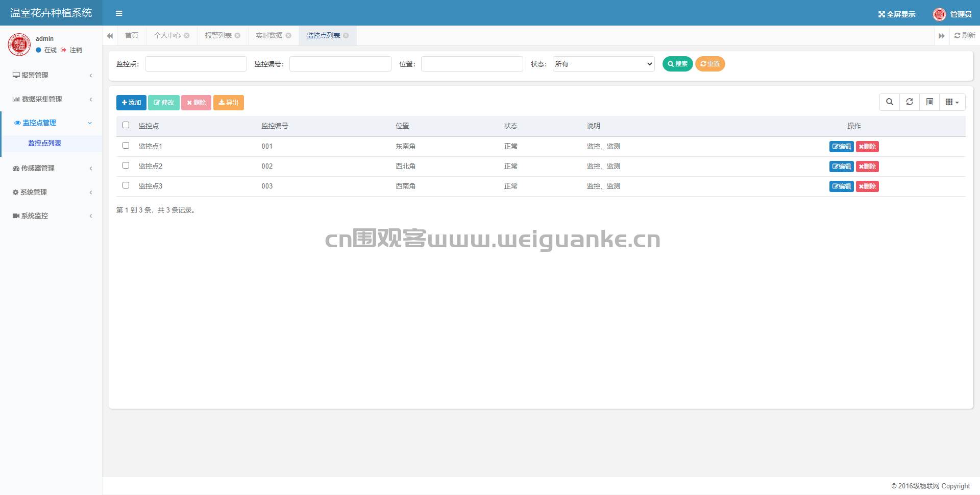Screen dimensions: 980x495
Task: Collapse the 监控点管理 sidebar menu
Action: point(51,123)
